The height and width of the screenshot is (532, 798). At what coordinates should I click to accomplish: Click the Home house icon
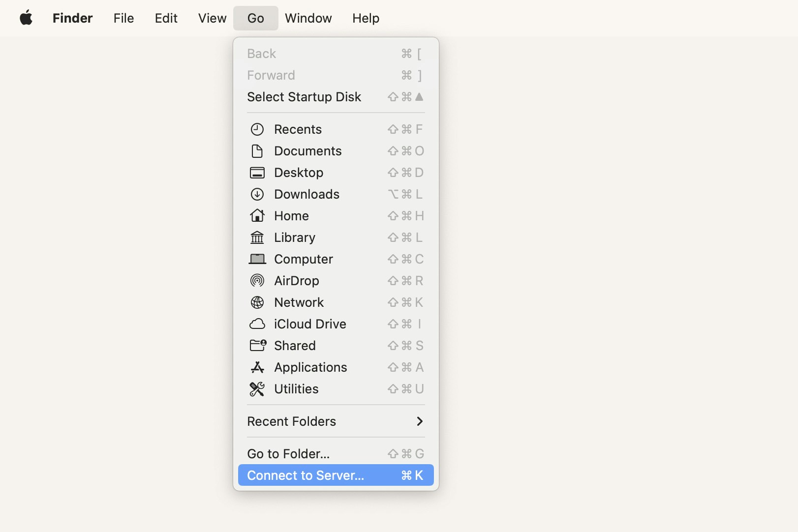click(x=257, y=216)
